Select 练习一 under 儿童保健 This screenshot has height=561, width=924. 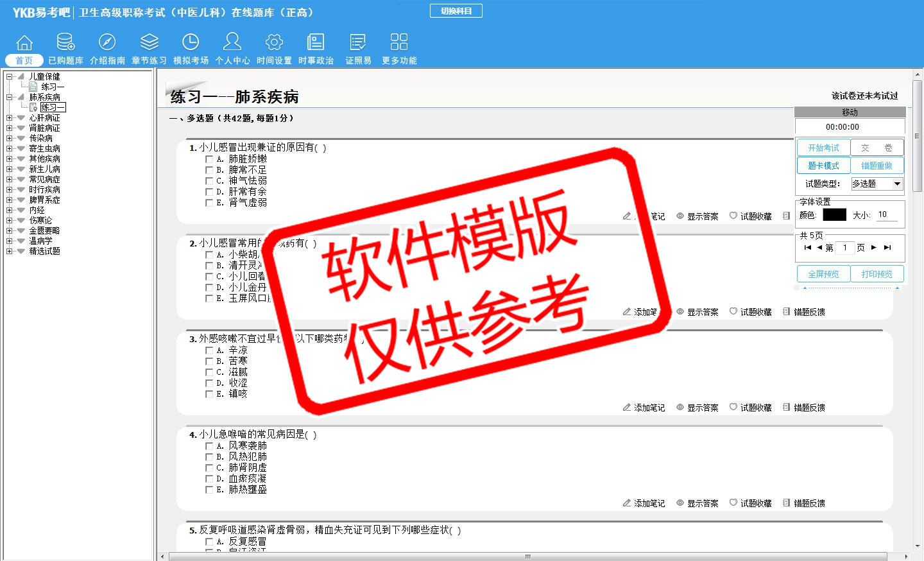(x=52, y=87)
